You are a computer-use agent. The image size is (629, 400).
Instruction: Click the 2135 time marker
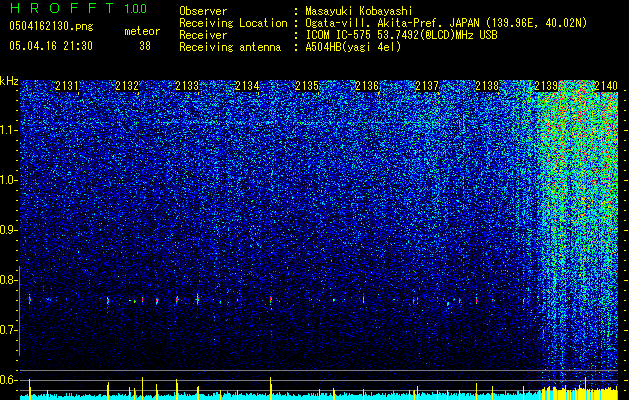click(307, 86)
